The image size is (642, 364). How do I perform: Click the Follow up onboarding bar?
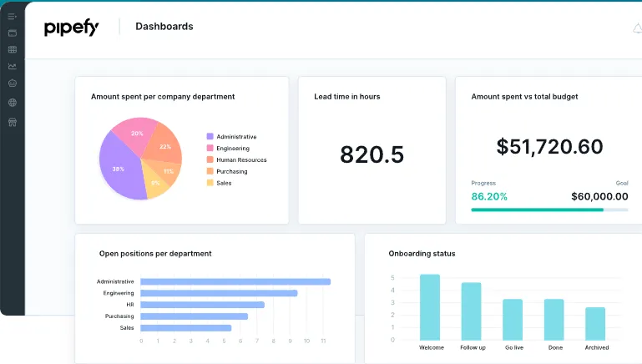[471, 311]
